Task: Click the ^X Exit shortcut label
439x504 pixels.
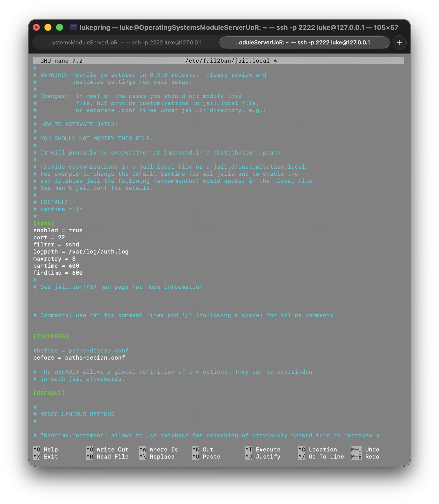Action: 46,457
